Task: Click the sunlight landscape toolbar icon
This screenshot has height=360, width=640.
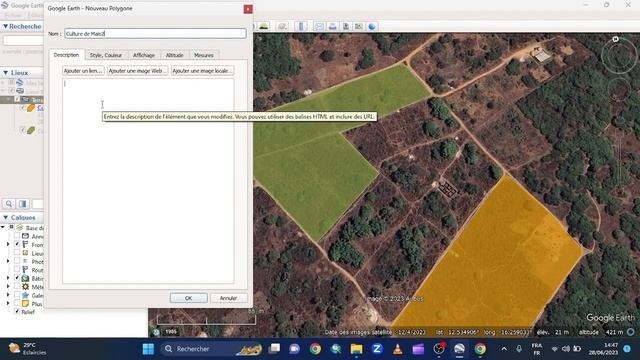Action: (264, 27)
